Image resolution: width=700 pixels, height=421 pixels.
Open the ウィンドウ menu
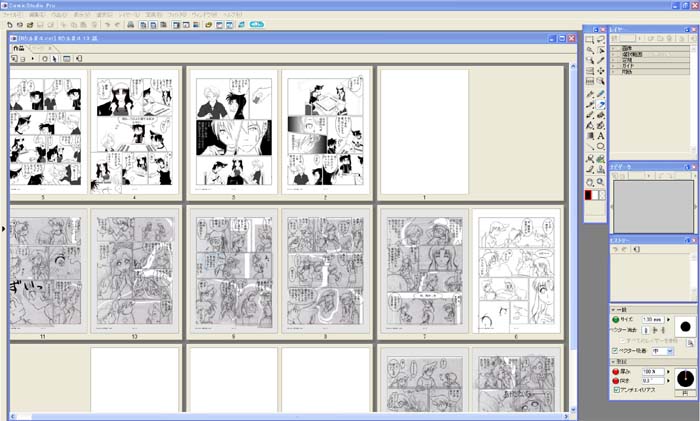pos(204,15)
